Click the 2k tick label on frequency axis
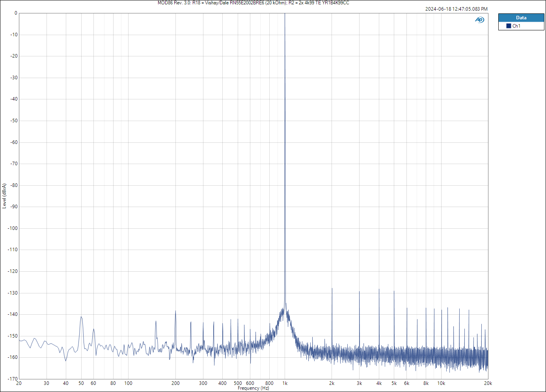The width and height of the screenshot is (546, 392). (x=332, y=383)
